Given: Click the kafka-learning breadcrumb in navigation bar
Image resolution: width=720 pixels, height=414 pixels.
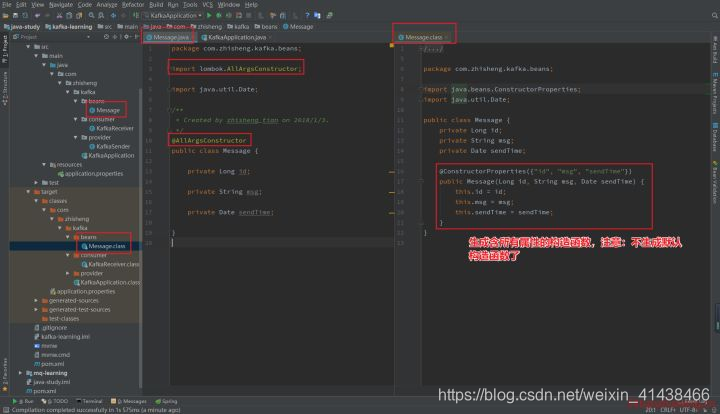Looking at the screenshot, I should 69,27.
